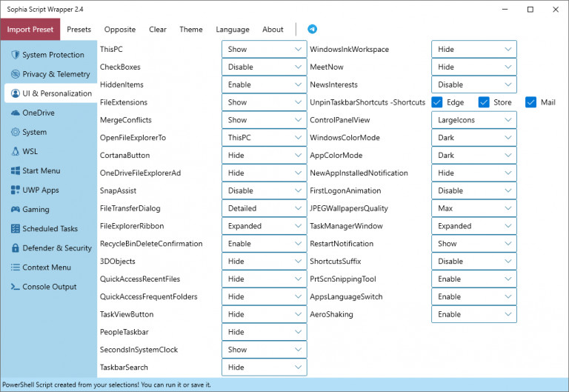The height and width of the screenshot is (392, 569).
Task: Switch to Defender & Security section
Action: [51, 248]
